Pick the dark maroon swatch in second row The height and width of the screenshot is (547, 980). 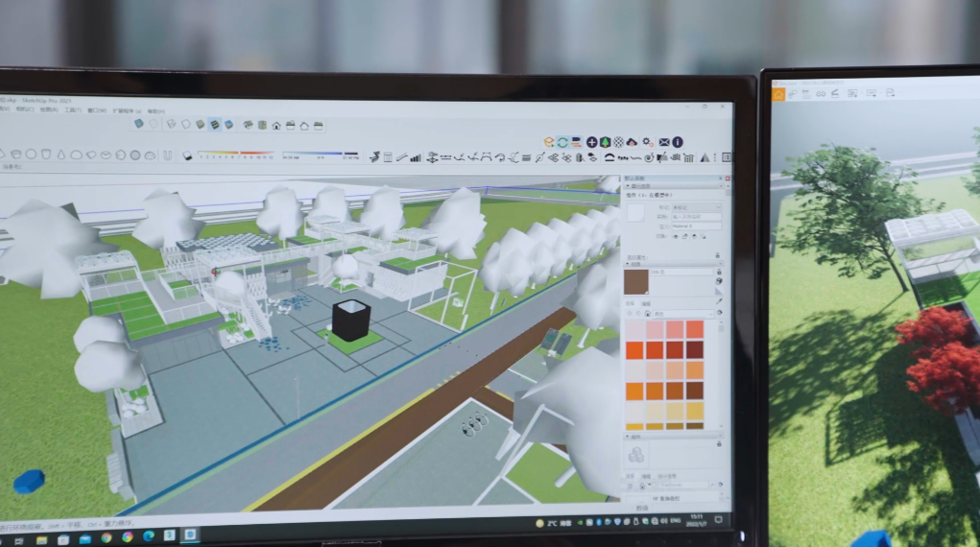tap(694, 349)
